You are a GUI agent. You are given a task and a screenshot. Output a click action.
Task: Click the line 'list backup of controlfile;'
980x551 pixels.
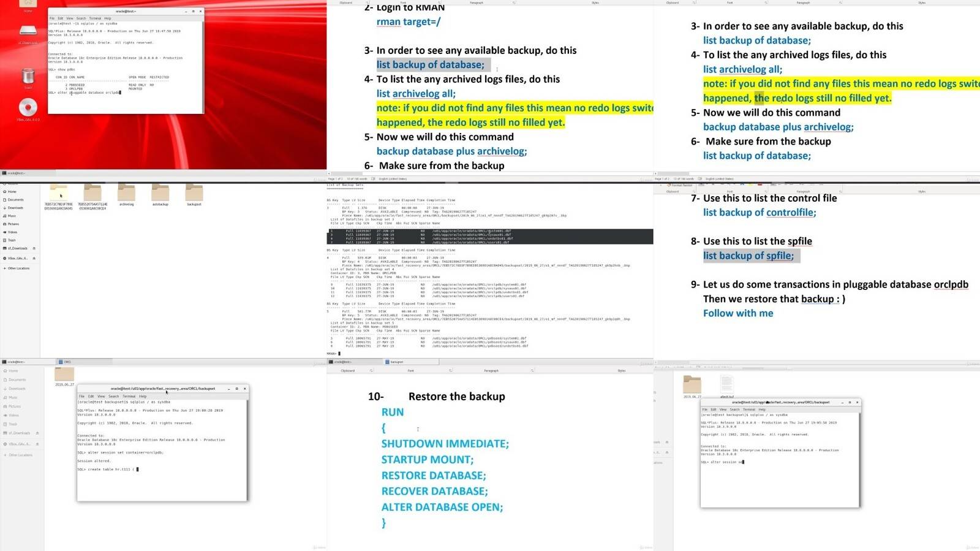point(759,213)
